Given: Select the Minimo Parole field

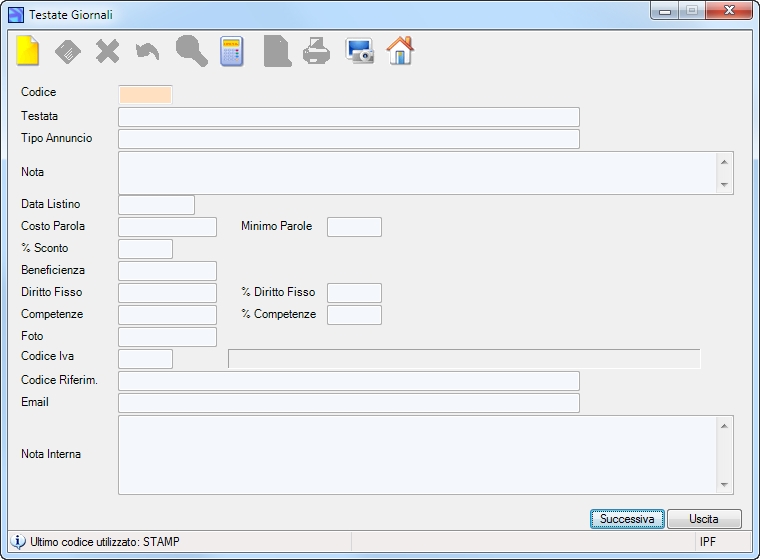Looking at the screenshot, I should [354, 227].
